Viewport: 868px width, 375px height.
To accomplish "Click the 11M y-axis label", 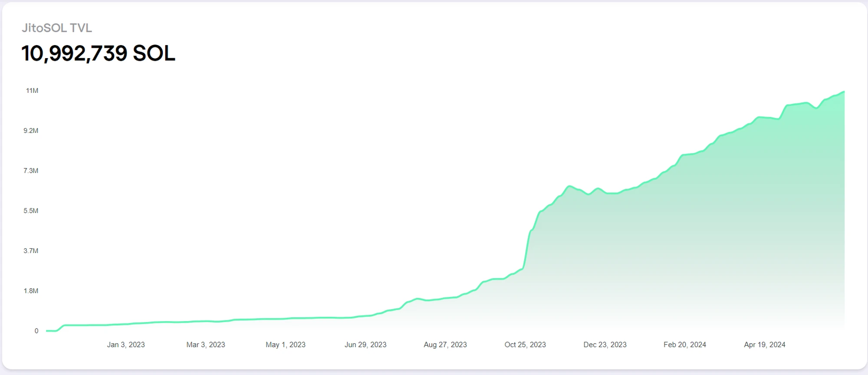I will click(32, 91).
